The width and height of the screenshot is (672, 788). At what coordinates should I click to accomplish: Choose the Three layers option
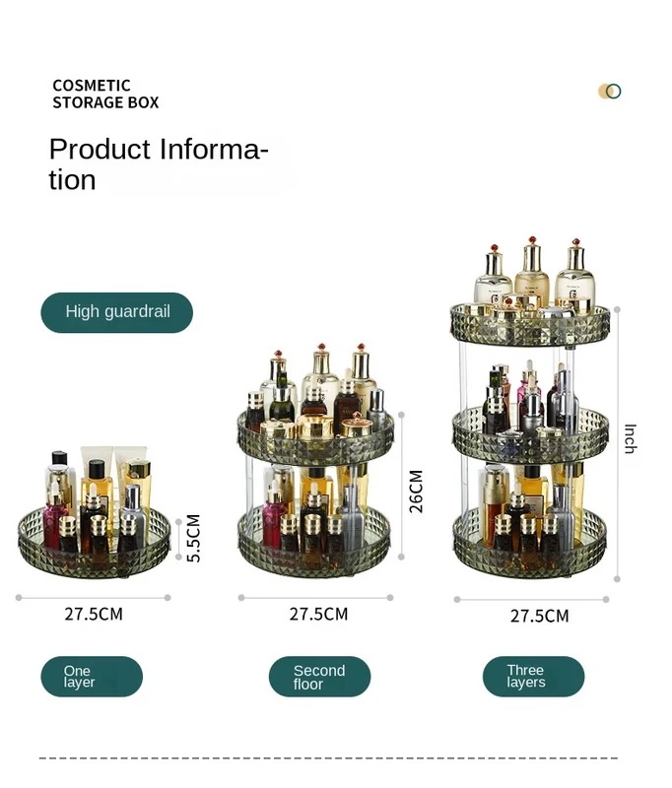pyautogui.click(x=533, y=676)
